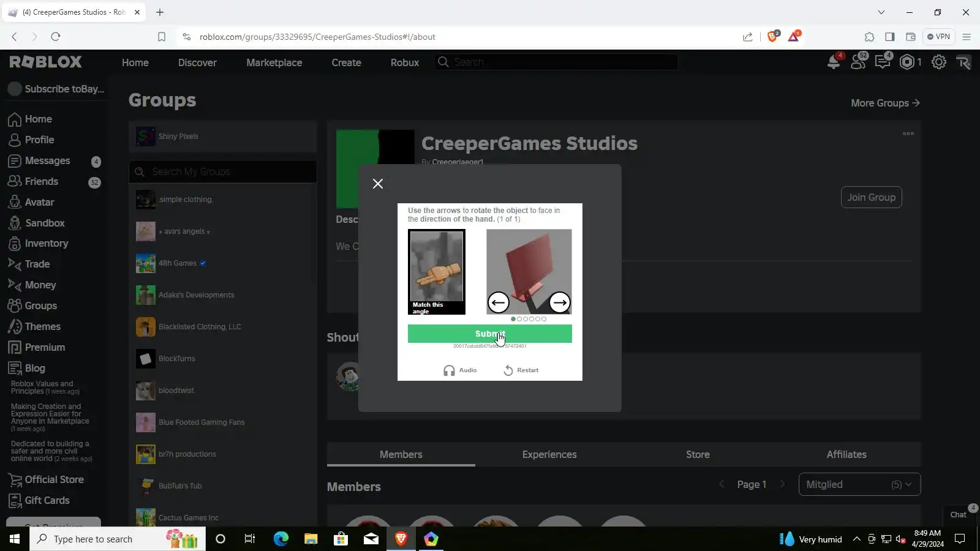The image size is (980, 551).
Task: Select Blacklisted Clothing, LLC group
Action: click(x=223, y=327)
